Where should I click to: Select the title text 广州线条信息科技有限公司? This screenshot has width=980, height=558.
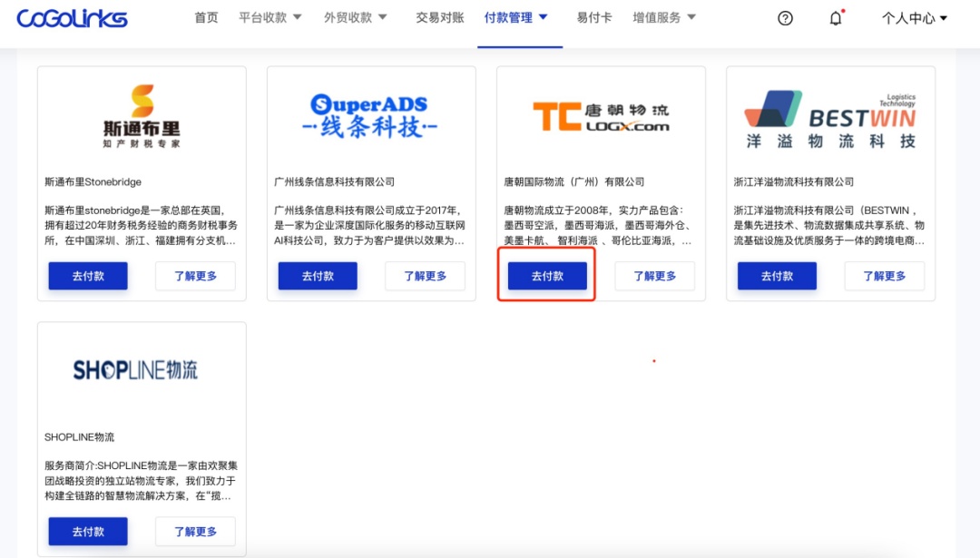click(x=334, y=181)
